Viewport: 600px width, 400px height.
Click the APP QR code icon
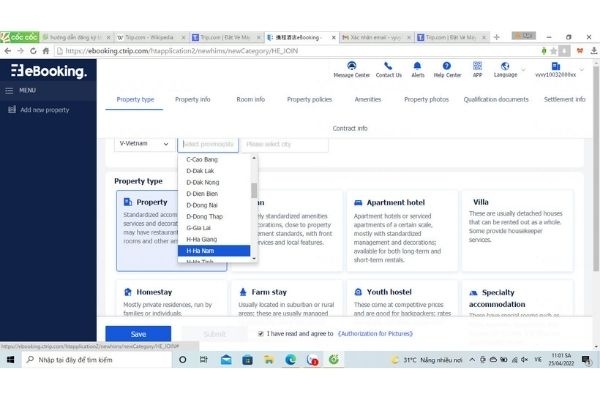tap(478, 66)
